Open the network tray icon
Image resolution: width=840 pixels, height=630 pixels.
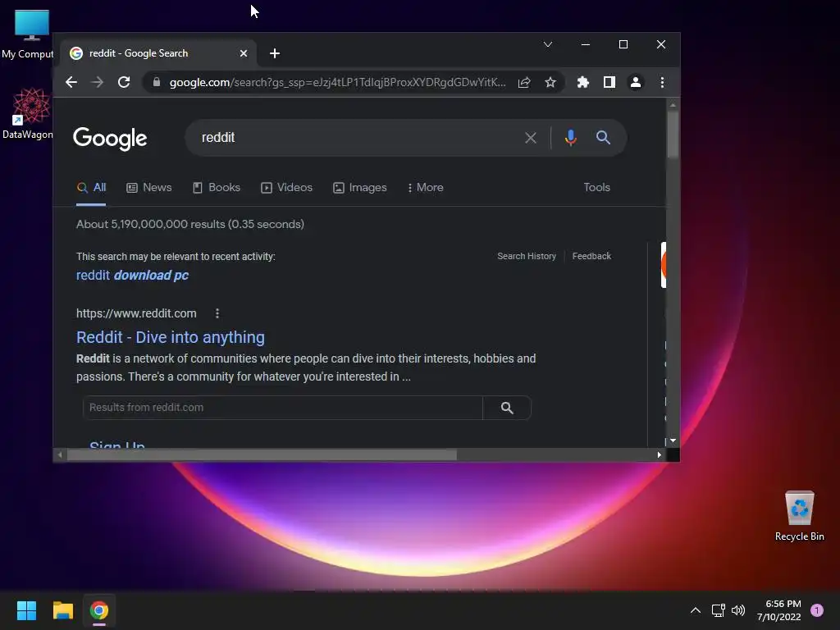[718, 610]
